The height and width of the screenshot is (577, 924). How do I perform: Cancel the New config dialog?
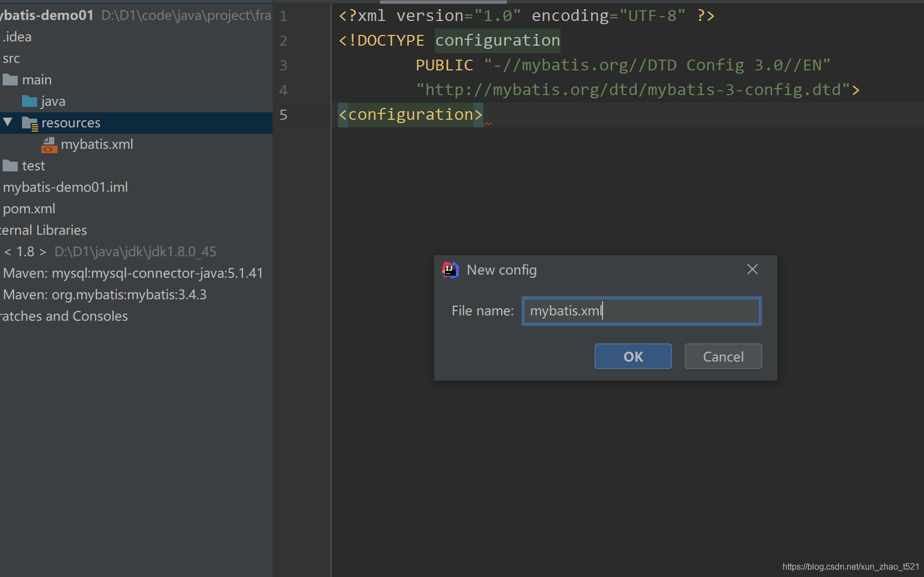click(x=723, y=356)
